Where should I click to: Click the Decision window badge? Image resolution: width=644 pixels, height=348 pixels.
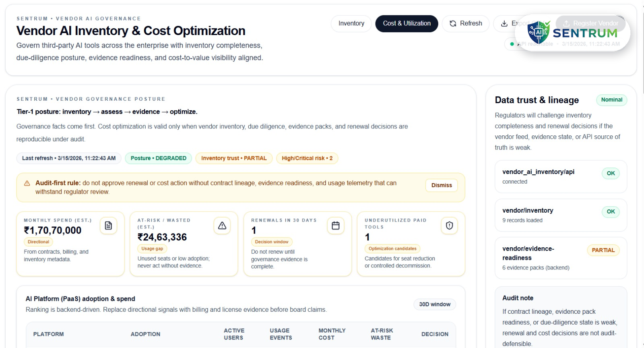pos(272,242)
